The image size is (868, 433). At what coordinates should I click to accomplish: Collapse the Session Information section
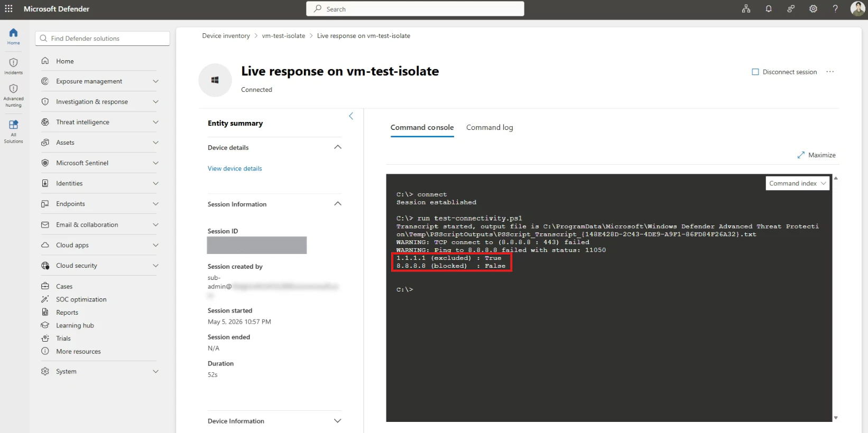(x=338, y=204)
